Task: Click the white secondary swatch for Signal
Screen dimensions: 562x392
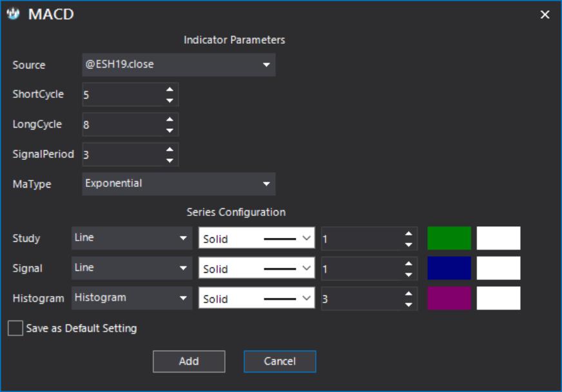Action: [x=499, y=268]
